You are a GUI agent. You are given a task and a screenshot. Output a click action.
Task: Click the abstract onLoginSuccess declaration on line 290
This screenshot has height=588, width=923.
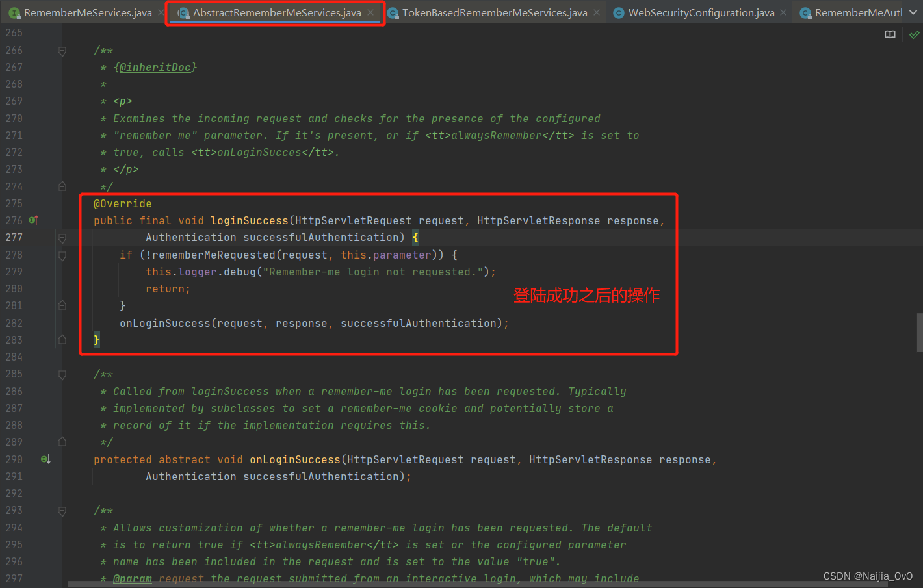[295, 459]
